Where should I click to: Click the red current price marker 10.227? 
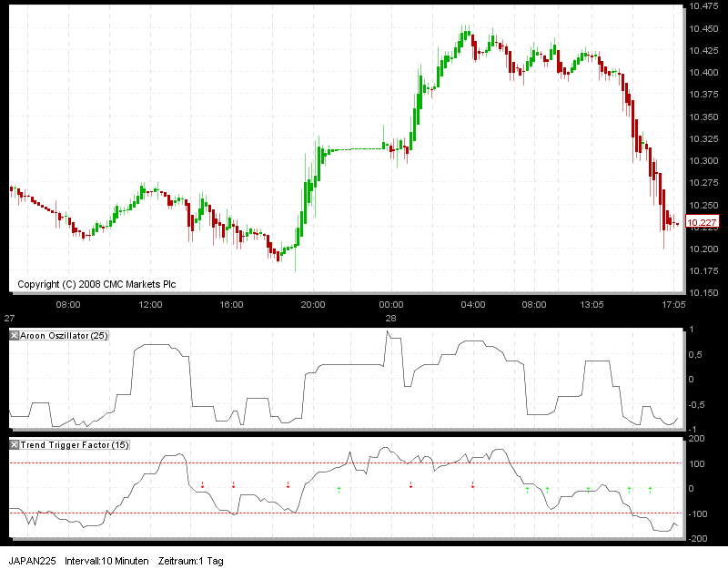click(702, 220)
